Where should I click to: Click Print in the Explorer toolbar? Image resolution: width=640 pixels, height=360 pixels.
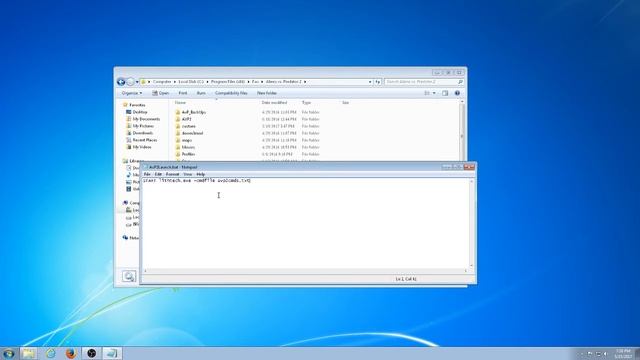(x=183, y=93)
